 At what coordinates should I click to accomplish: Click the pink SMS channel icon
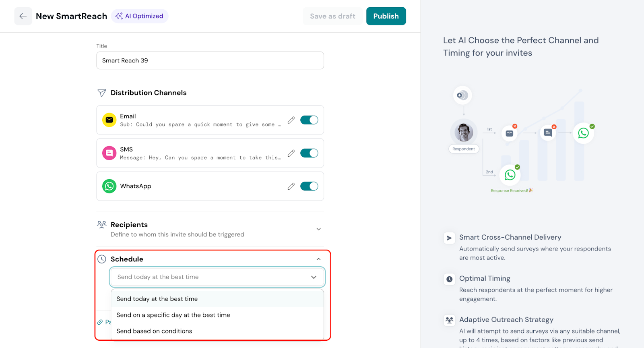pyautogui.click(x=109, y=153)
